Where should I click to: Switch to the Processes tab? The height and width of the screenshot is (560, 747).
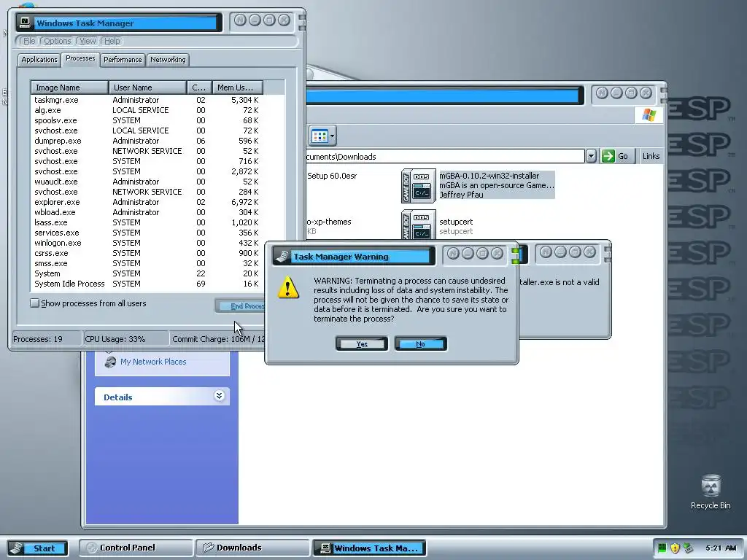80,58
